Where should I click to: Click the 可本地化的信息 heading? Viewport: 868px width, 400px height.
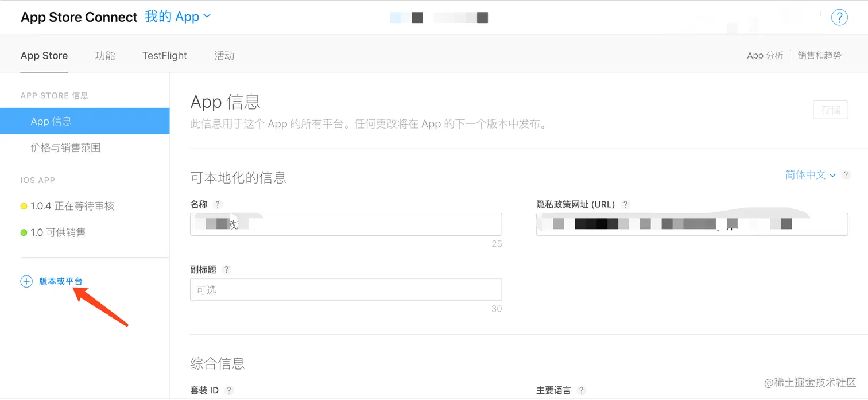coord(238,177)
